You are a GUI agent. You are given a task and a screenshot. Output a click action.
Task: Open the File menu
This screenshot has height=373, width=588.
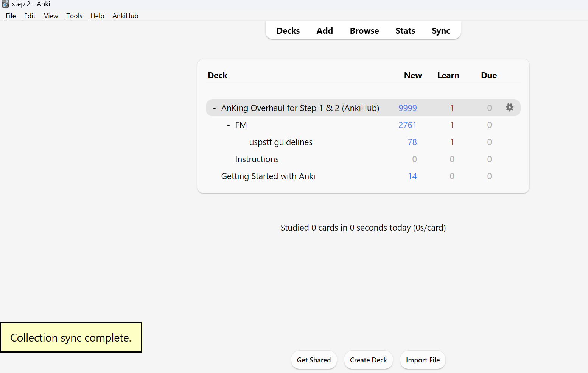click(11, 16)
